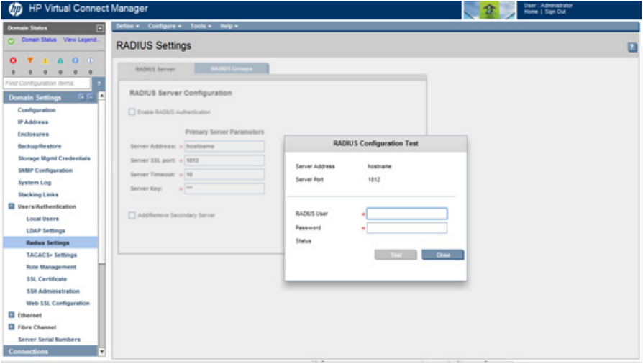Viewport: 643px width, 364px height.
Task: Open the Configure menu
Action: (x=165, y=27)
